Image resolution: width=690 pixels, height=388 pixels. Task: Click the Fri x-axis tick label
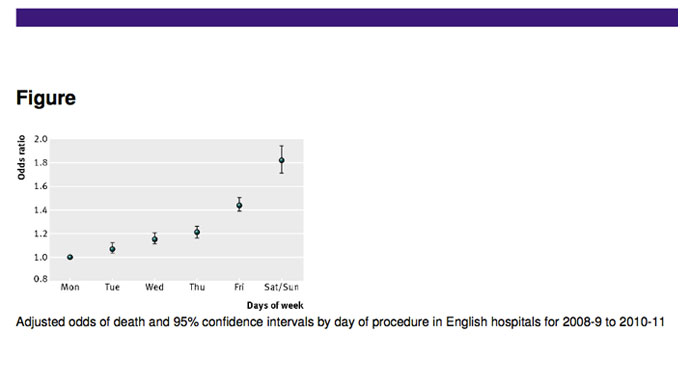coord(239,287)
